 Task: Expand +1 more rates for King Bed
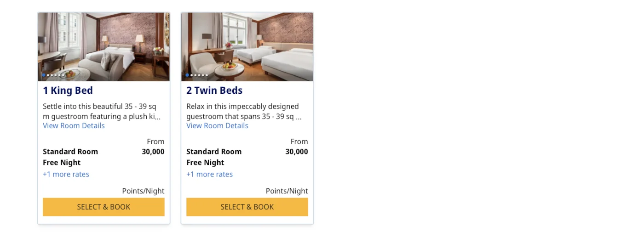66,174
